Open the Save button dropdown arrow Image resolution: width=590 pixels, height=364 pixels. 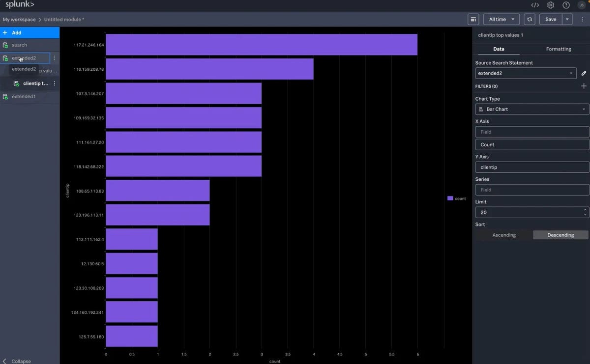567,19
